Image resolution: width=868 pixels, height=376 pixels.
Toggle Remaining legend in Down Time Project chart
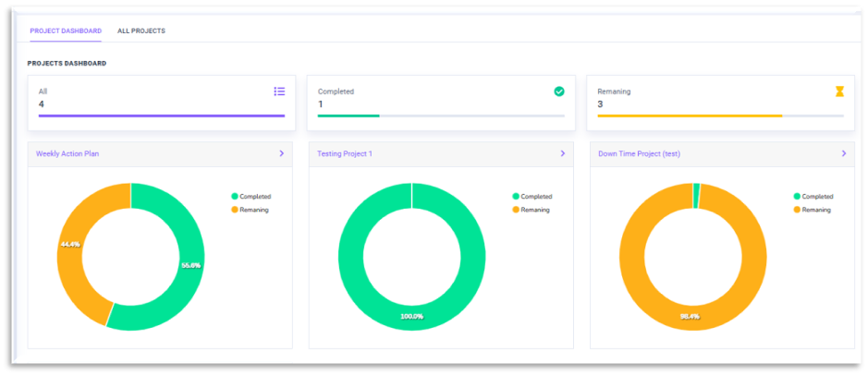(x=813, y=210)
